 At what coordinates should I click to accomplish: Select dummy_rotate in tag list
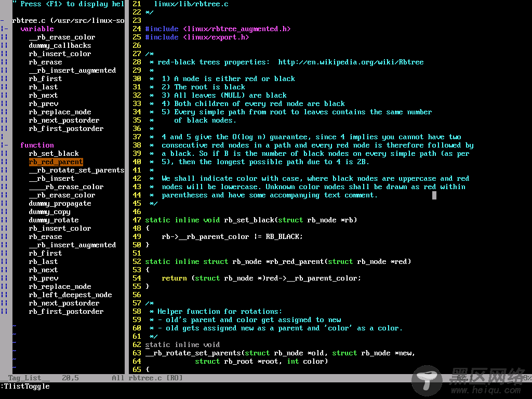pyautogui.click(x=54, y=220)
